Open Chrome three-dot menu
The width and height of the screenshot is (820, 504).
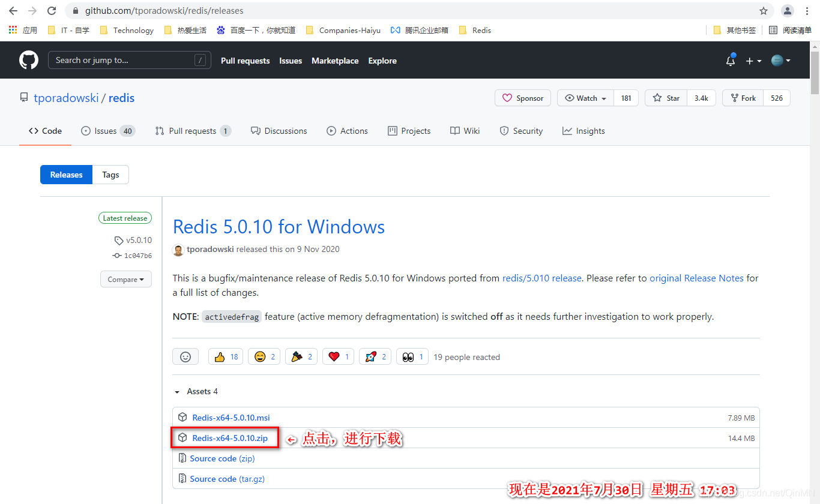(x=807, y=11)
